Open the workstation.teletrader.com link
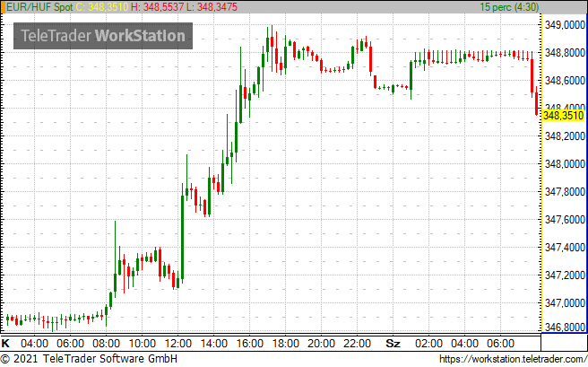588x367 pixels. click(x=513, y=359)
